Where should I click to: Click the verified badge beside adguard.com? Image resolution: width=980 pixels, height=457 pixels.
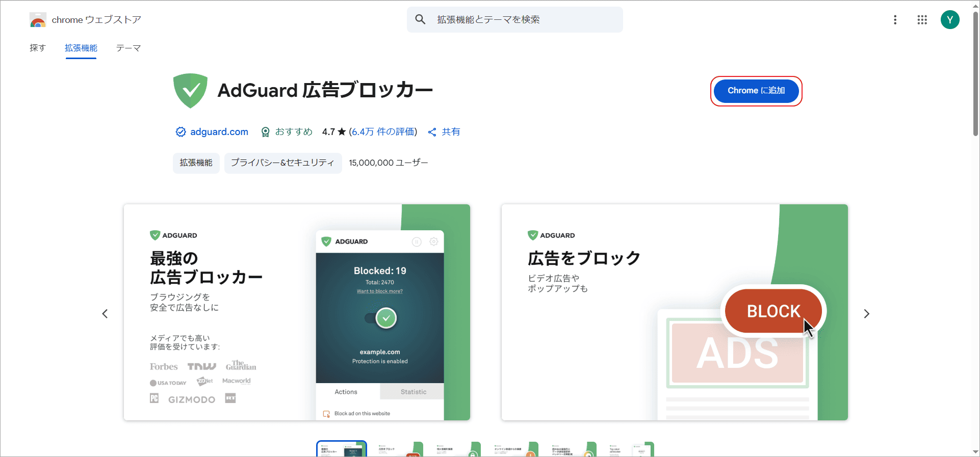[180, 132]
